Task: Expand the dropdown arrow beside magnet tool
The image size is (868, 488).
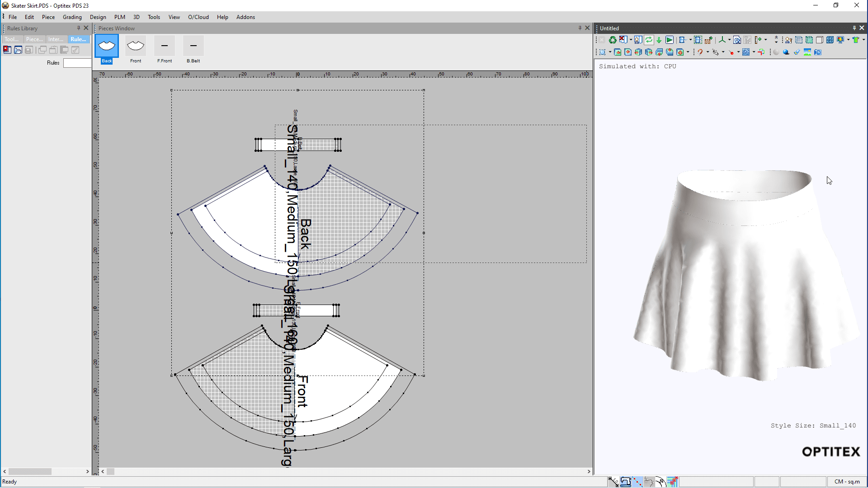Action: (708, 52)
